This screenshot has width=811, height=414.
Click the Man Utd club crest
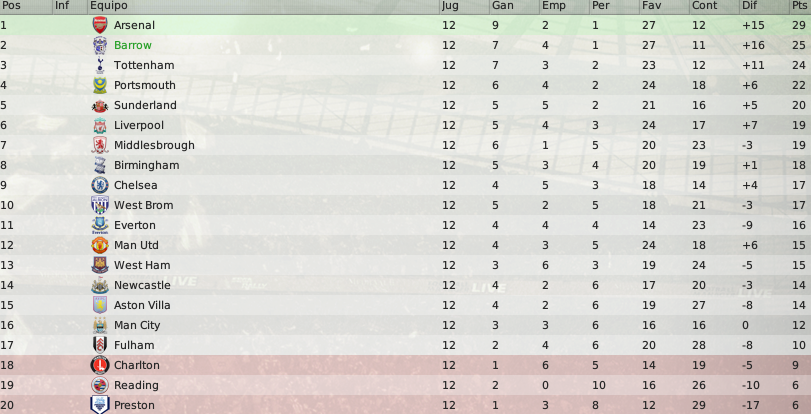pos(100,245)
